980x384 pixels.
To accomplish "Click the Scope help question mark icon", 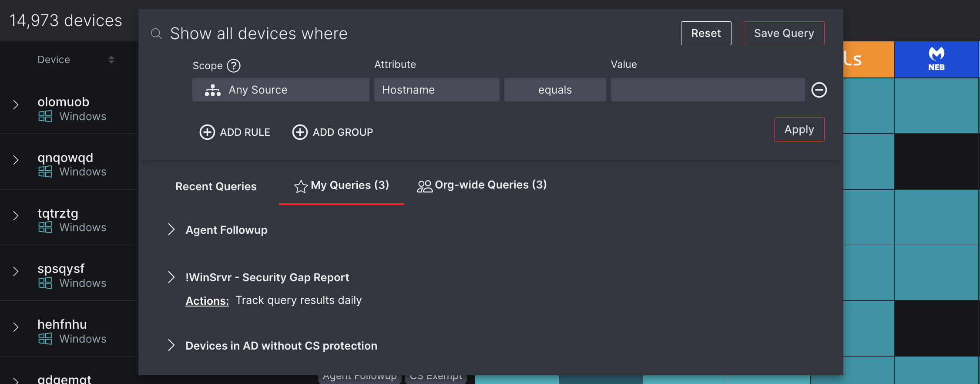I will pyautogui.click(x=234, y=66).
